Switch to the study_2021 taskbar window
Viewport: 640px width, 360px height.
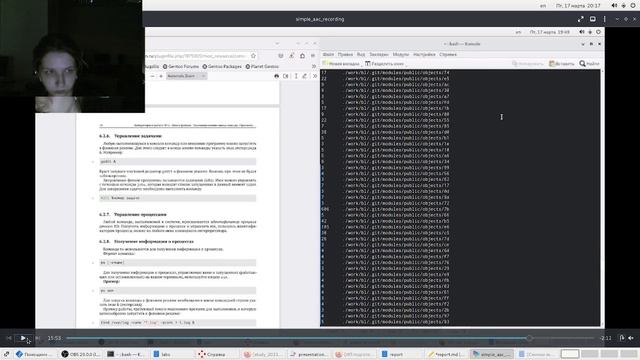(x=263, y=354)
